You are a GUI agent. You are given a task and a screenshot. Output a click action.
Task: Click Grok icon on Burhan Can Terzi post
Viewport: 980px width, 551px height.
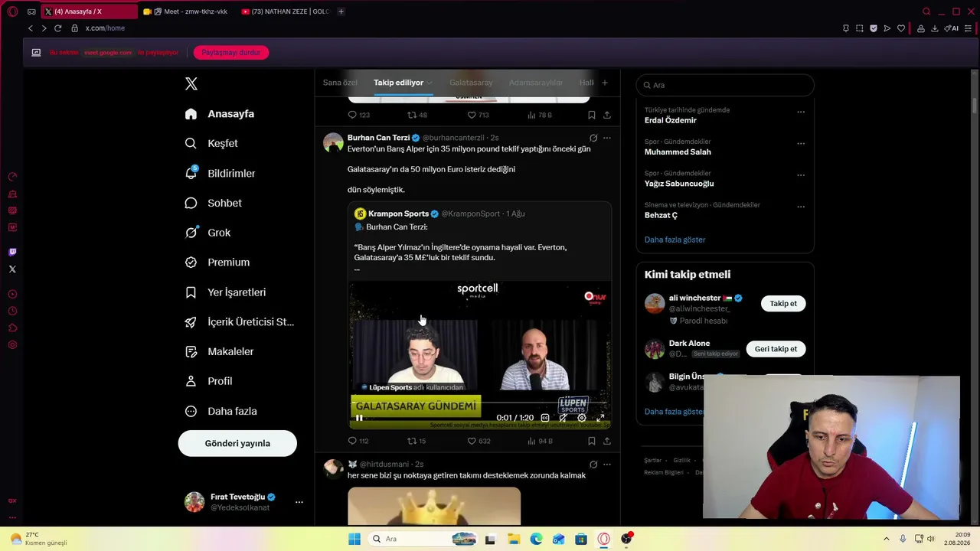tap(593, 138)
